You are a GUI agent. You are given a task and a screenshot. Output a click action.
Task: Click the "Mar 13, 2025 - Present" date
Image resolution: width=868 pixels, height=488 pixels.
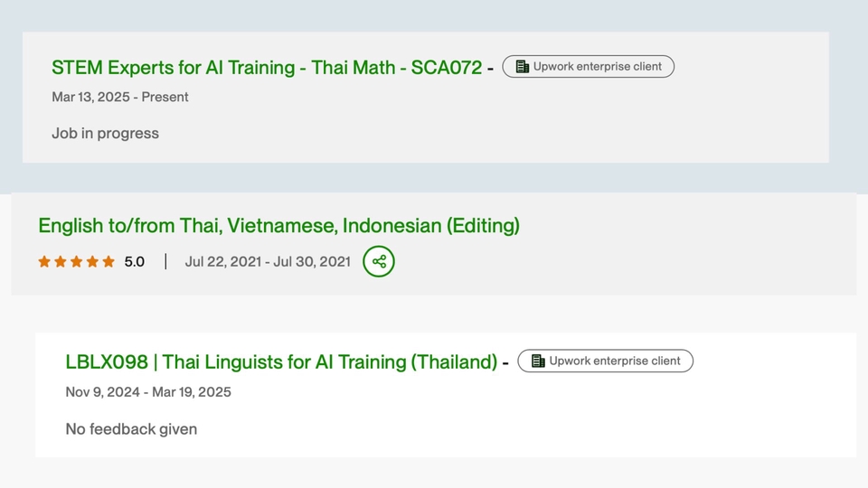120,97
